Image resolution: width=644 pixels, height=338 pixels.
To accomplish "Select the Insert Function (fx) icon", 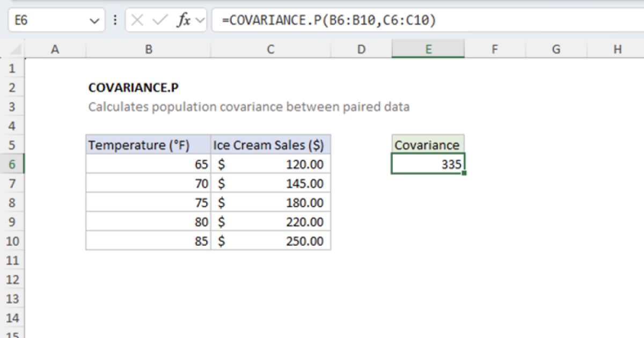I will point(184,20).
